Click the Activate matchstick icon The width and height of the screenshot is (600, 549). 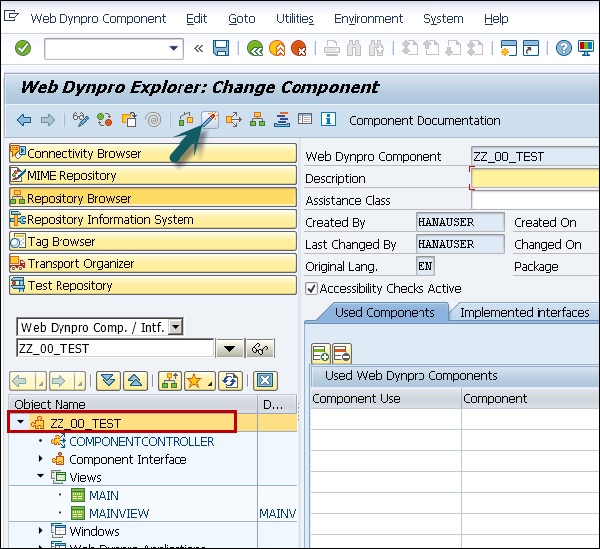click(x=209, y=120)
